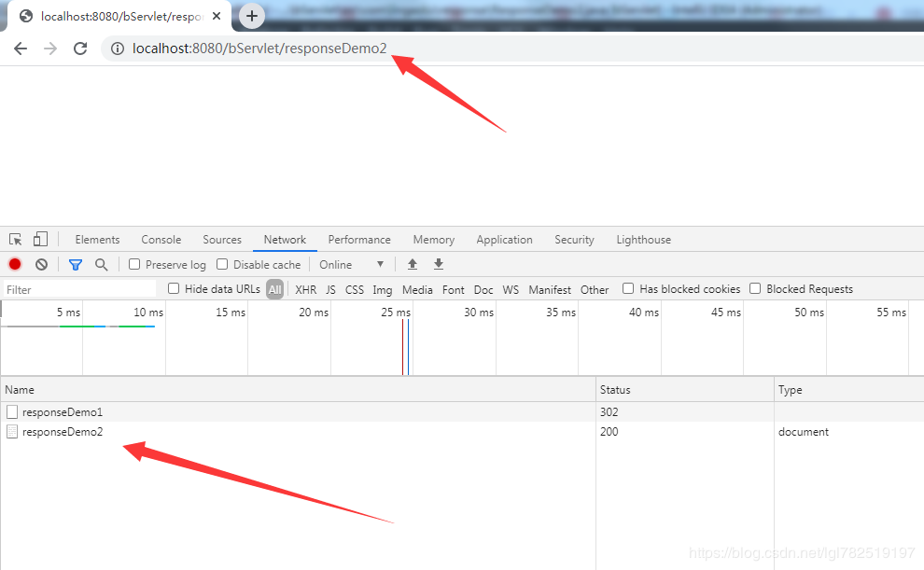Click the responseDemo2 document icon

pos(12,432)
